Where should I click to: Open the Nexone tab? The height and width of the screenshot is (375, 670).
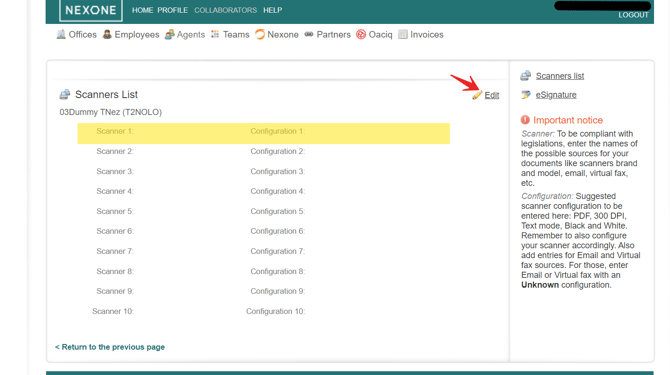tap(283, 35)
